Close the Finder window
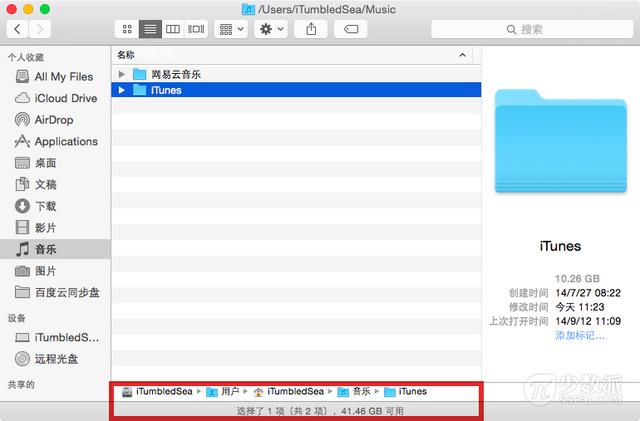 pos(11,9)
